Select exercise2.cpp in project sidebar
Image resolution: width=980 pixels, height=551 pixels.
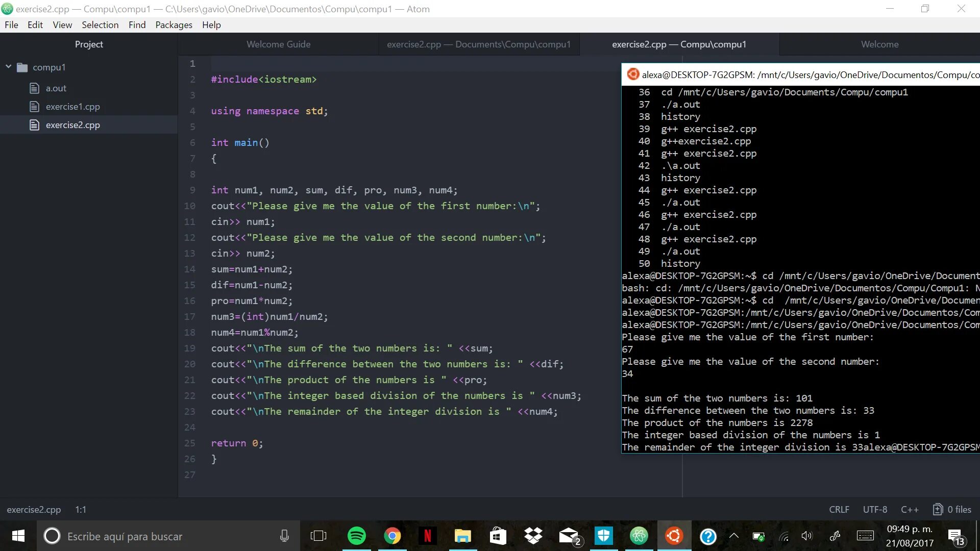click(72, 124)
